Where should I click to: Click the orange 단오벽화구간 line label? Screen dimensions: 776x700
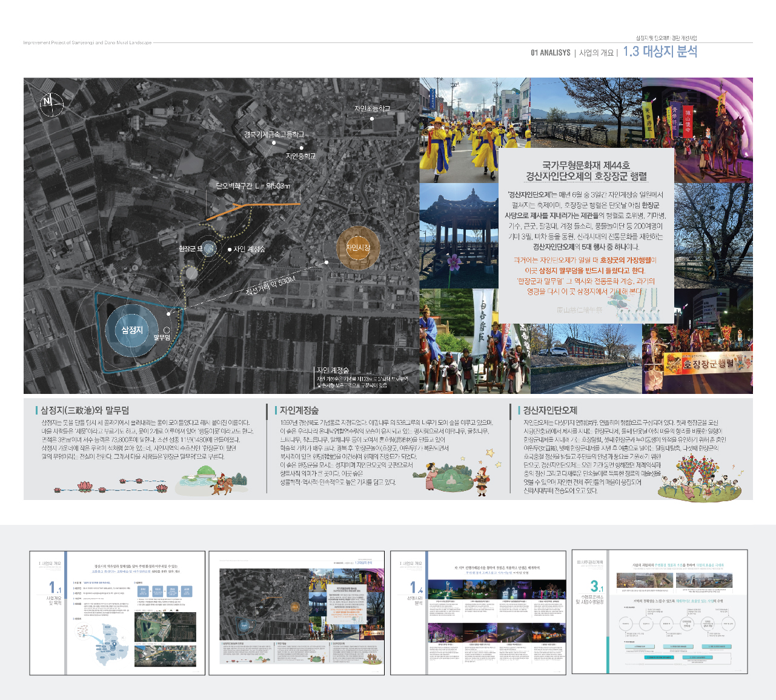click(253, 185)
